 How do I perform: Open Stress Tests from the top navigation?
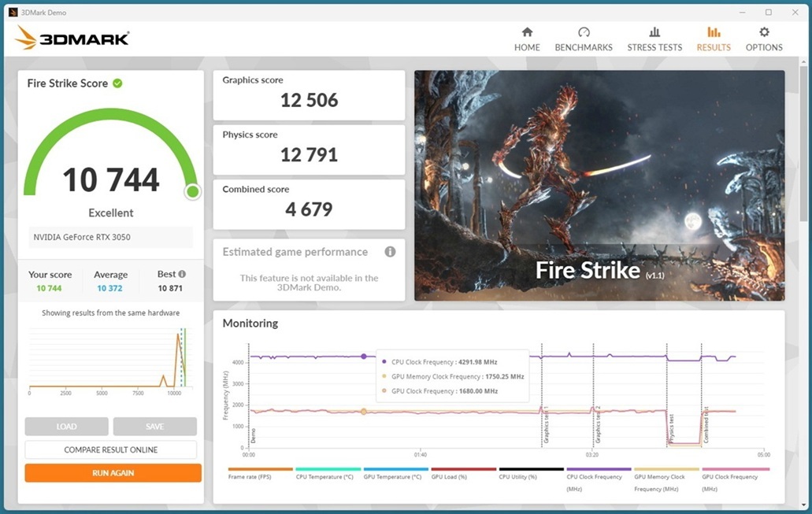point(654,39)
